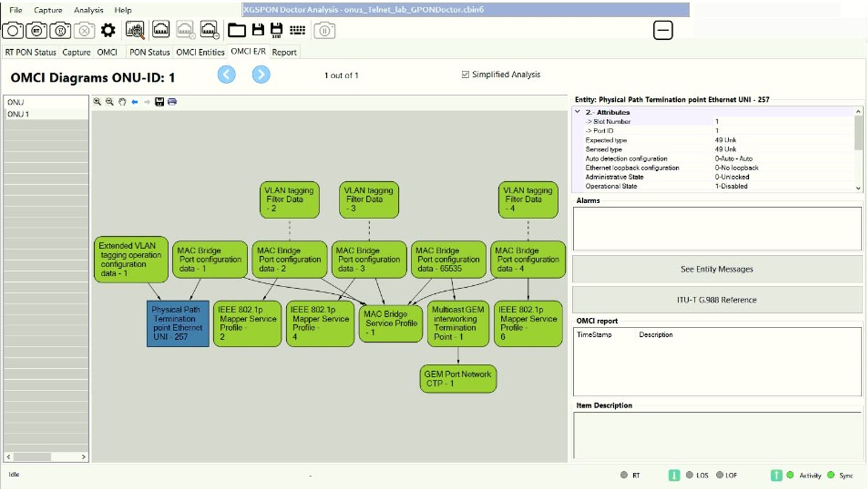The height and width of the screenshot is (489, 868).
Task: Select the pan hand tool
Action: click(x=122, y=102)
